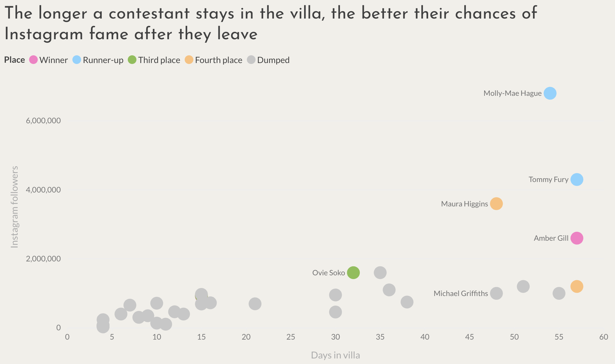The image size is (615, 364).
Task: Click the green Third place legend swatch
Action: (132, 60)
